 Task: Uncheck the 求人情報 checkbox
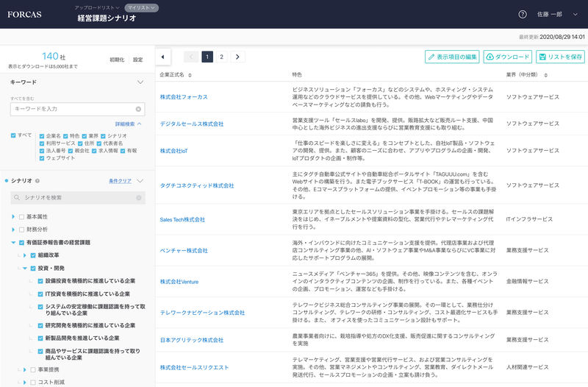[x=94, y=151]
